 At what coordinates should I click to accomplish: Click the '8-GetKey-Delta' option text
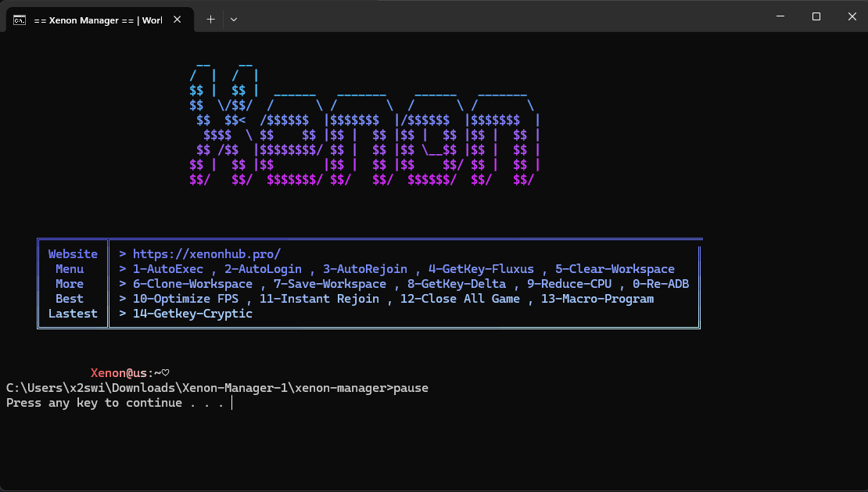coord(457,284)
